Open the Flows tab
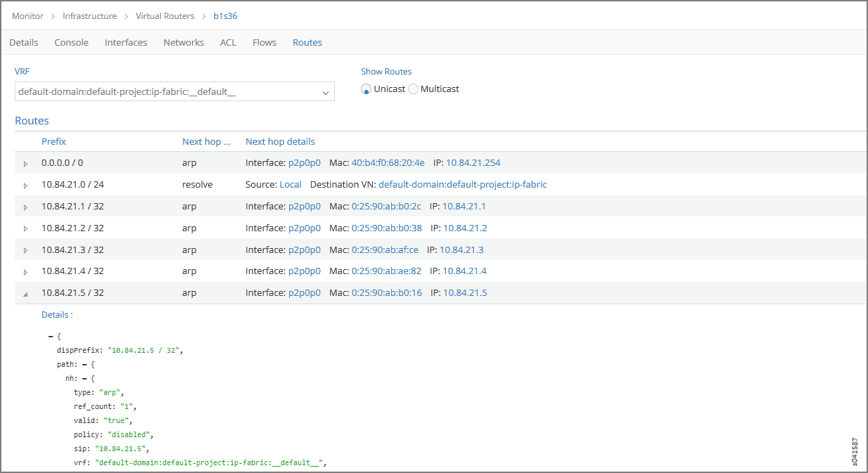The height and width of the screenshot is (473, 868). 264,43
